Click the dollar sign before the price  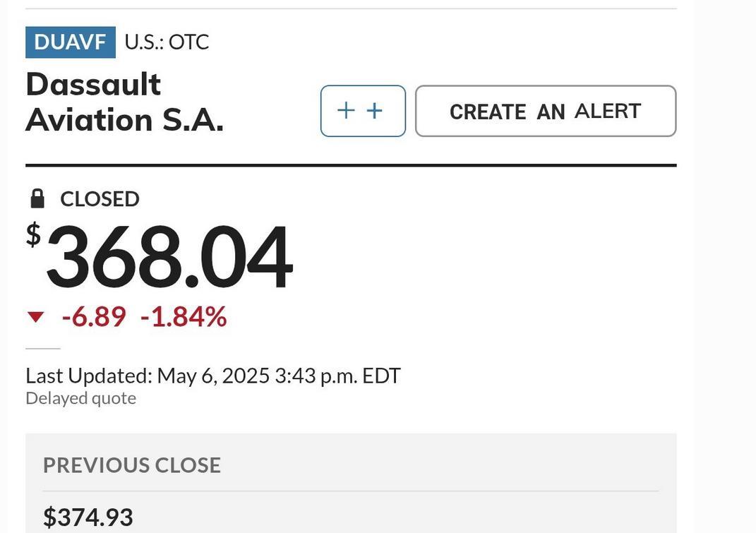pyautogui.click(x=33, y=235)
